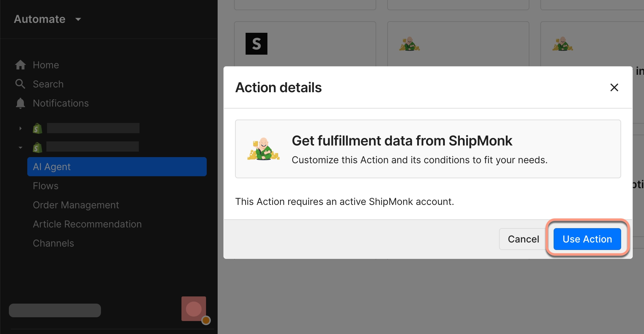Click the orange status dot on the avatar
This screenshot has height=334, width=644.
(x=206, y=321)
